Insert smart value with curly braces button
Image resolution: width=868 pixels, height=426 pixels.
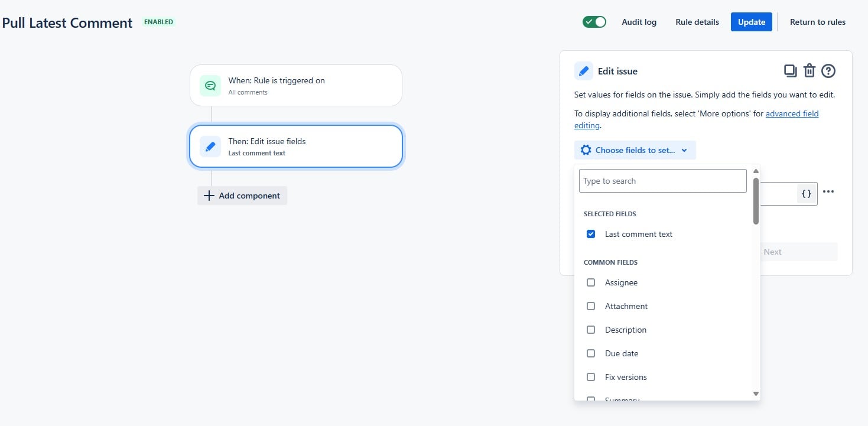(806, 193)
